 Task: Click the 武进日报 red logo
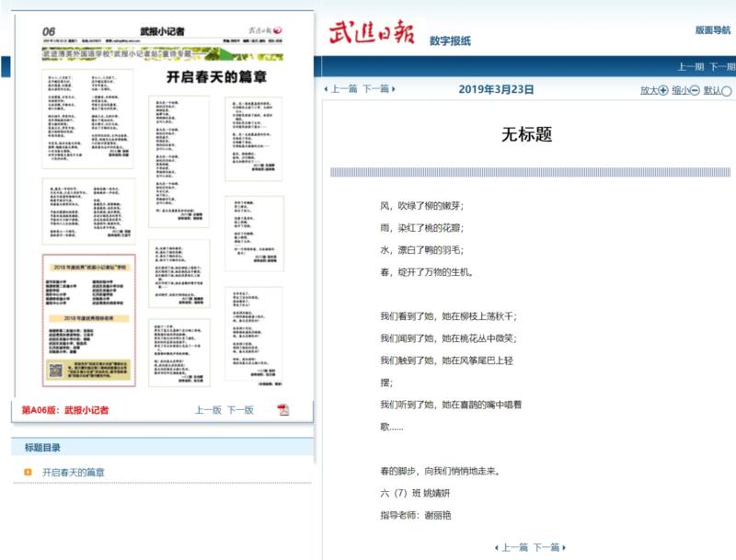coord(371,33)
